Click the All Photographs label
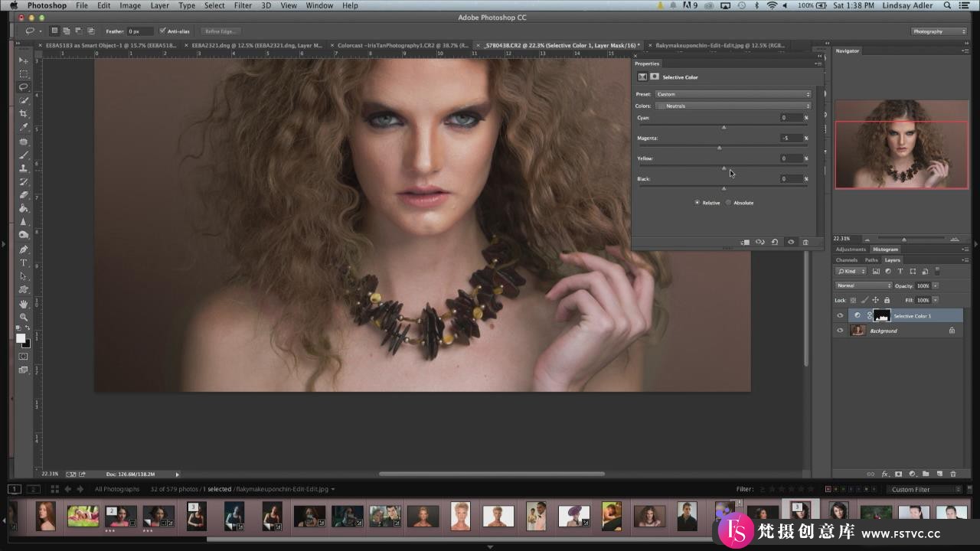Viewport: 980px width, 551px height. [x=117, y=489]
